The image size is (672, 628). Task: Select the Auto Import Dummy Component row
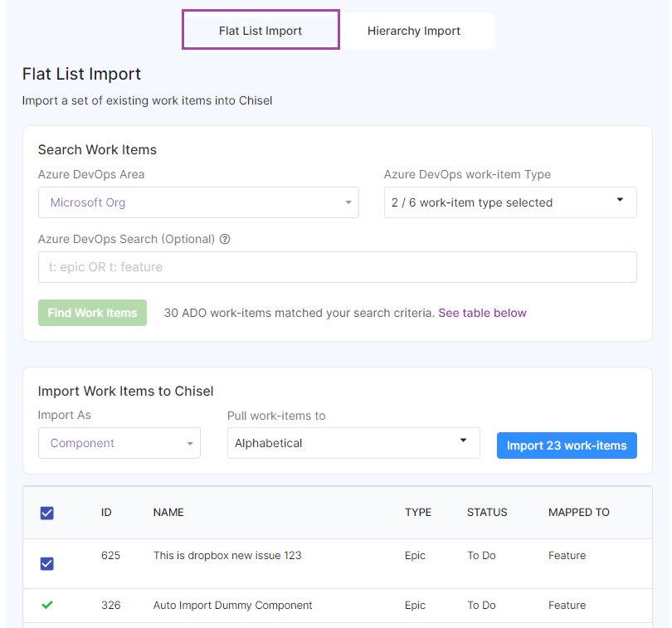pos(338,606)
